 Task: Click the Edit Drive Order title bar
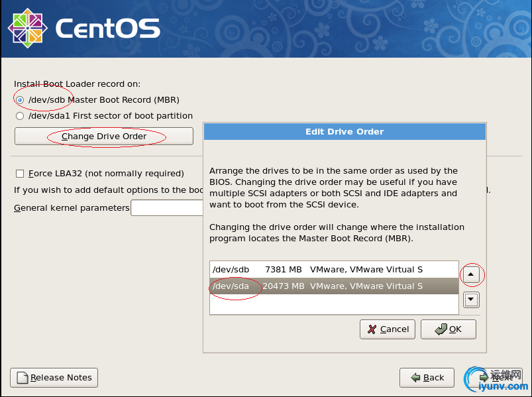point(345,132)
